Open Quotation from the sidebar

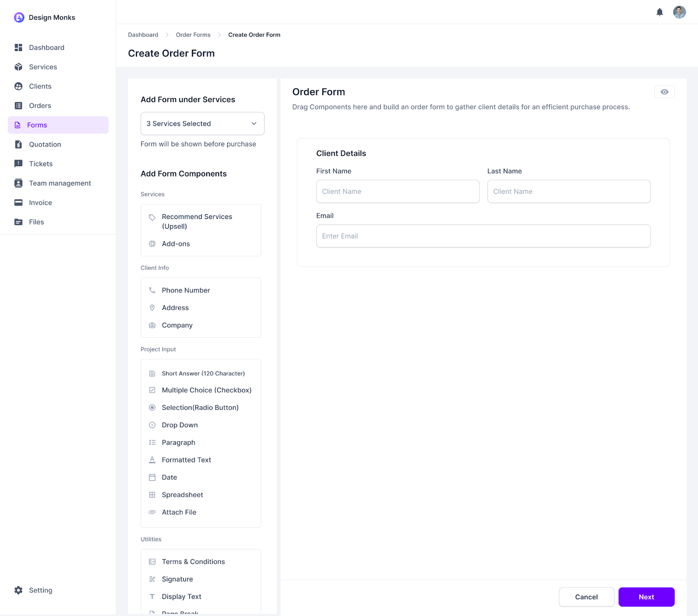coord(45,144)
